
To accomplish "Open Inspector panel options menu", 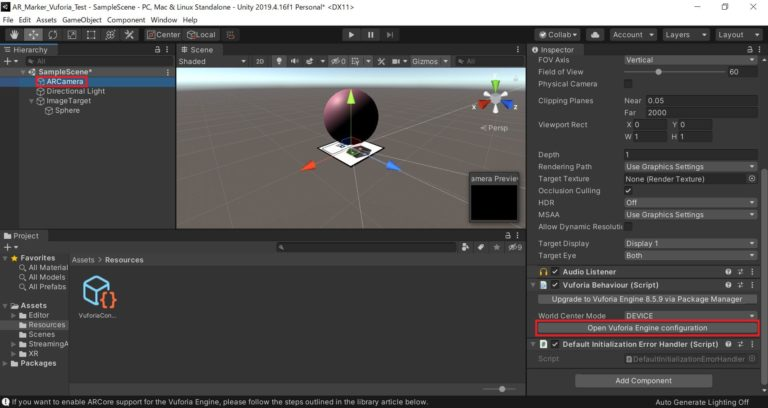I will pyautogui.click(x=759, y=49).
